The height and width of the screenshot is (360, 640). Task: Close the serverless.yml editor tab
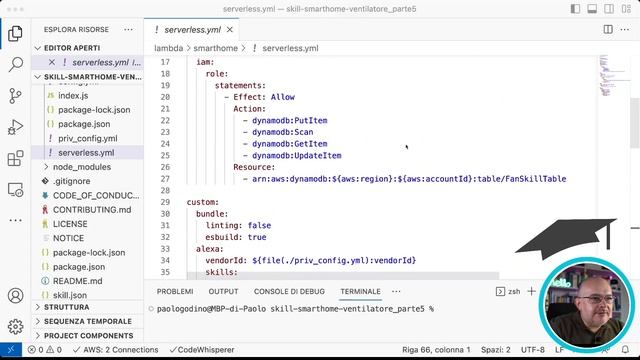(x=230, y=30)
